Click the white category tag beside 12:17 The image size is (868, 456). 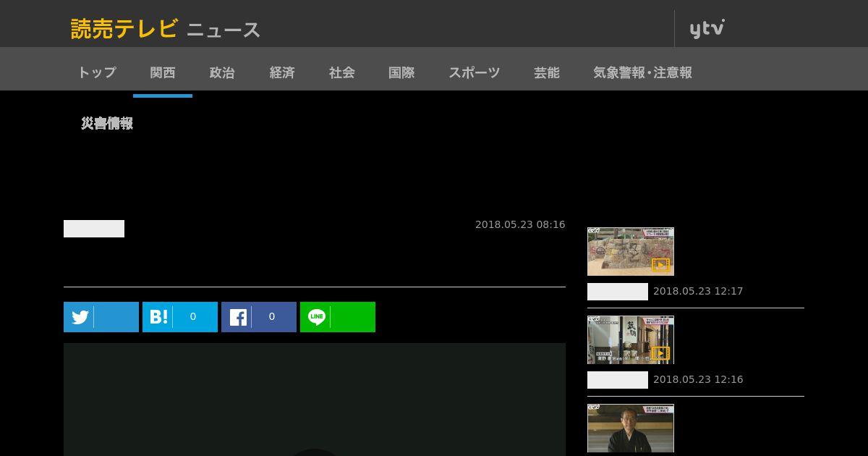click(x=618, y=292)
